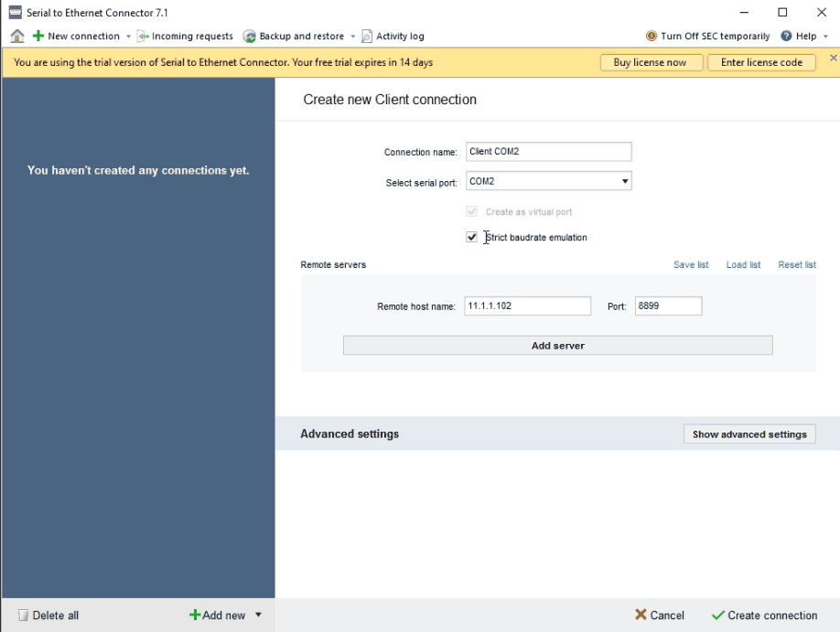Click the Reset list link
The width and height of the screenshot is (840, 632).
coord(797,264)
